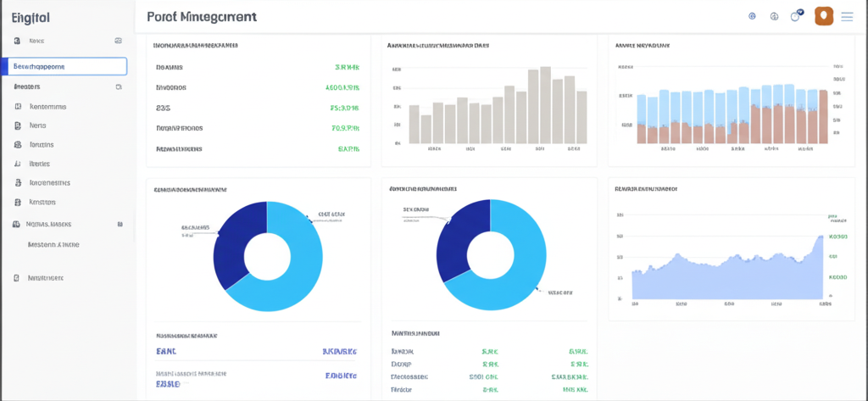Click the "Dioxp" row in bottom table
Viewport: 868px width, 401px height.
(x=489, y=365)
